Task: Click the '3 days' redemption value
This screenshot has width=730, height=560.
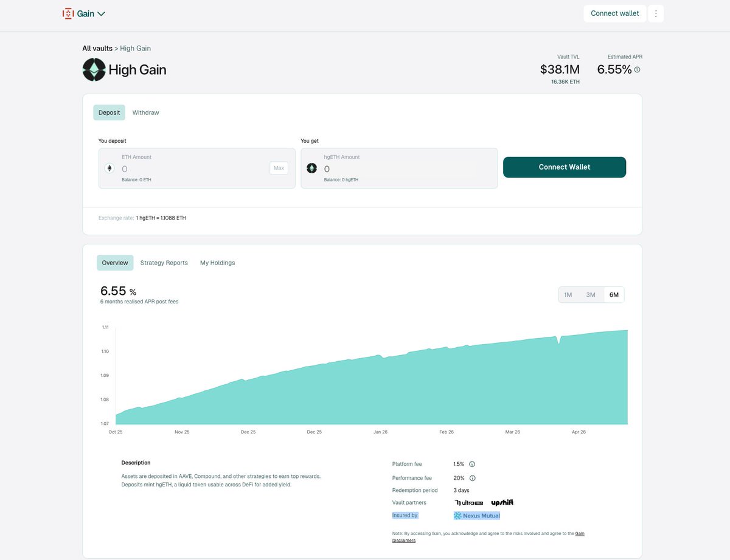Action: pyautogui.click(x=461, y=490)
